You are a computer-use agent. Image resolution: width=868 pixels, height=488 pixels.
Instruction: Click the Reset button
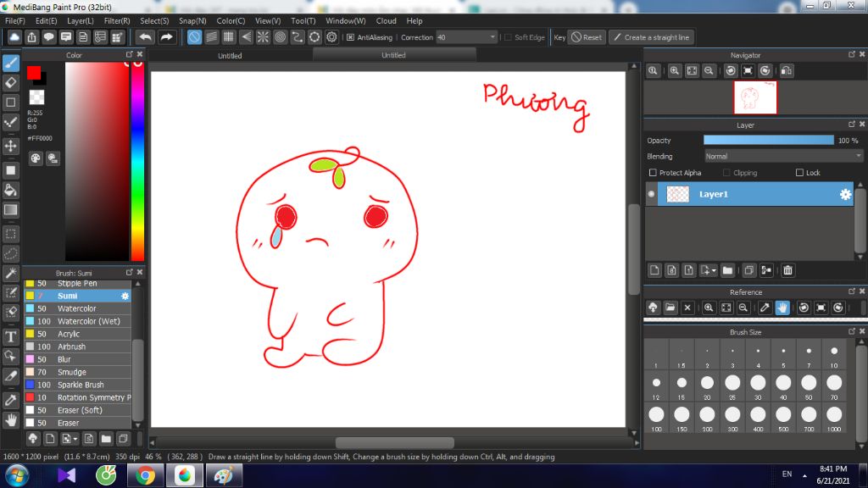(587, 37)
